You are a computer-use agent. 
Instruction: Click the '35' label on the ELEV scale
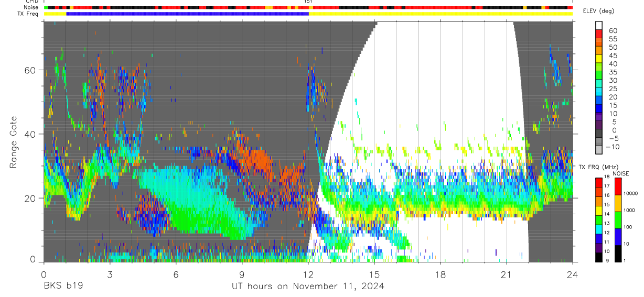click(613, 72)
